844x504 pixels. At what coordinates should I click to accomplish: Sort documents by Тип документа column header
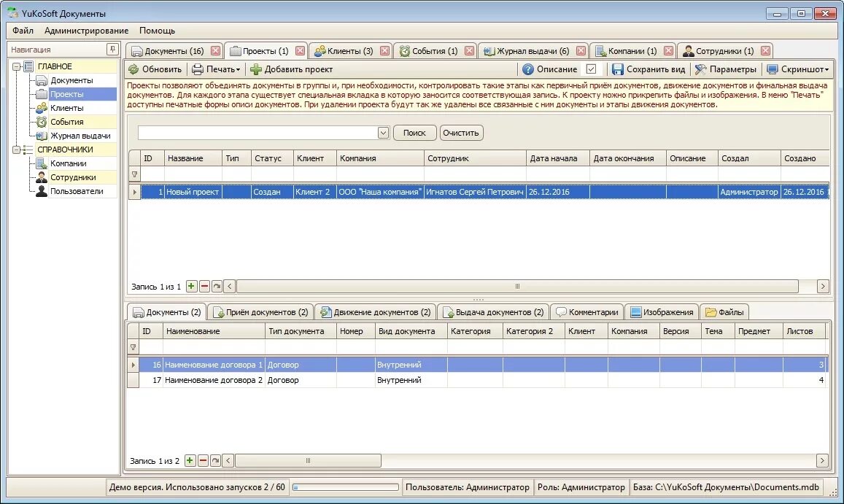[301, 331]
